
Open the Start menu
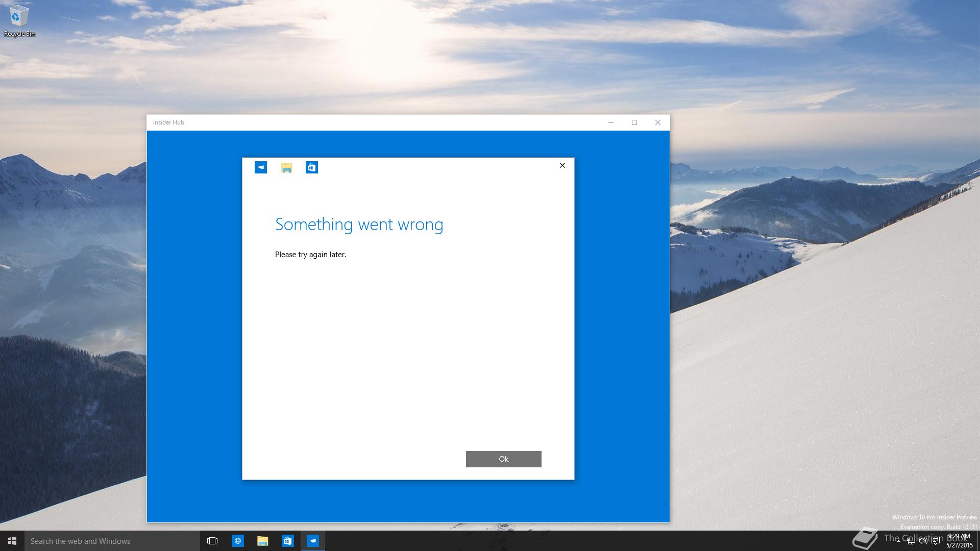coord(12,541)
